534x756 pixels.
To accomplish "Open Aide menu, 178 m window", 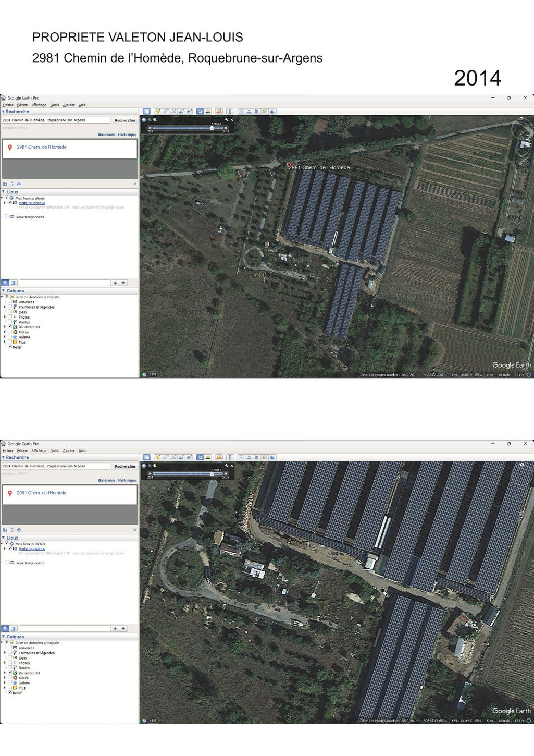I will point(82,450).
